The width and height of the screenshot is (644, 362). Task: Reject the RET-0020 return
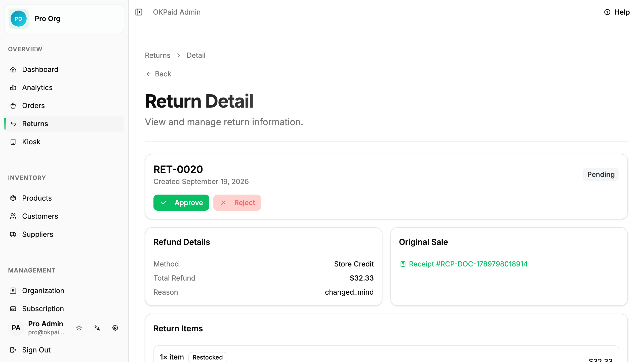click(237, 203)
